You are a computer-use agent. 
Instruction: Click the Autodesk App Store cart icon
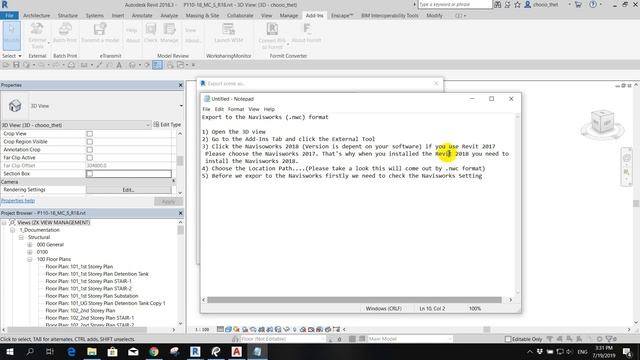click(578, 5)
